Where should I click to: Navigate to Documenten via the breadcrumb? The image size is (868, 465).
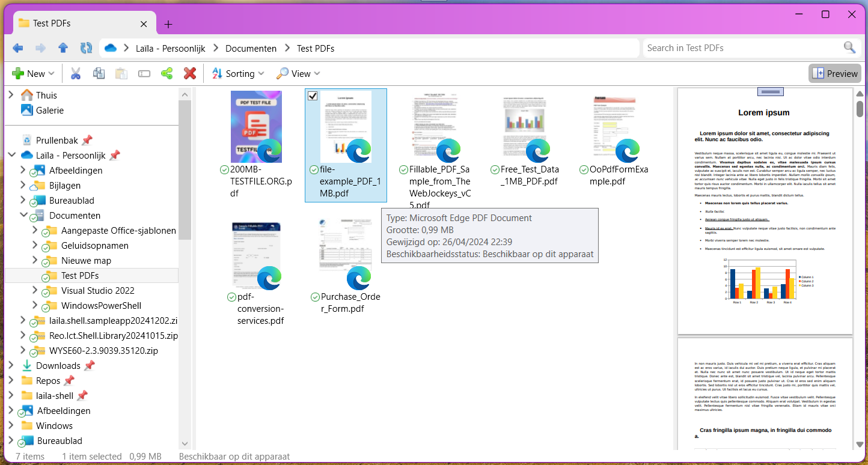point(251,48)
